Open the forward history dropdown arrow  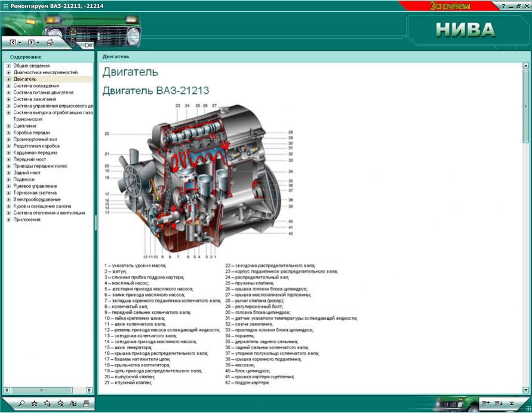[38, 43]
